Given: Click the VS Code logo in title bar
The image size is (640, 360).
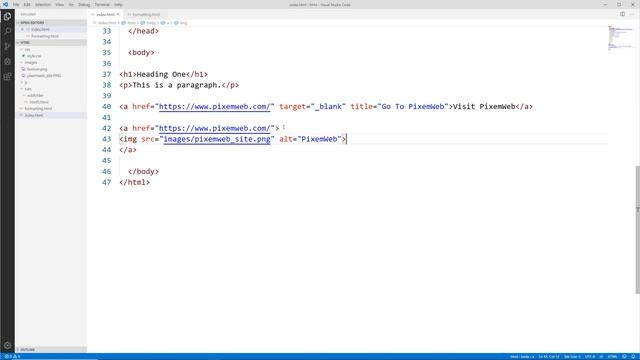Looking at the screenshot, I should click(x=5, y=4).
